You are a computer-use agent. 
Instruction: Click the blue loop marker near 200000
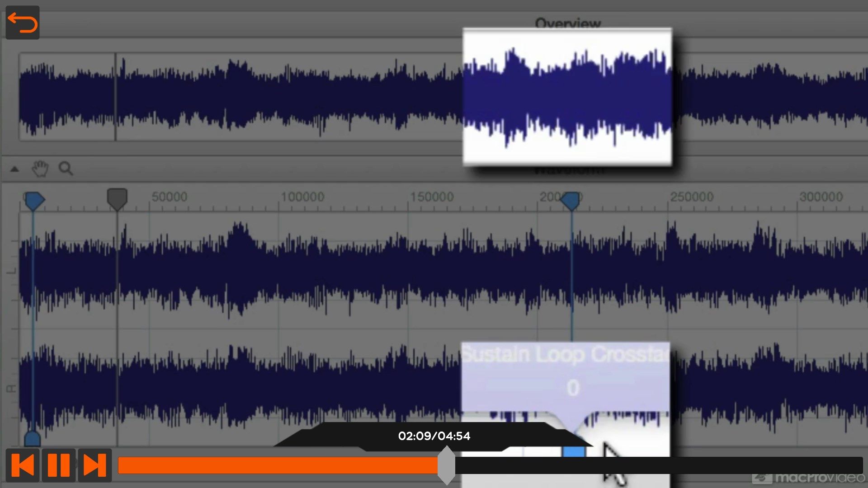571,201
